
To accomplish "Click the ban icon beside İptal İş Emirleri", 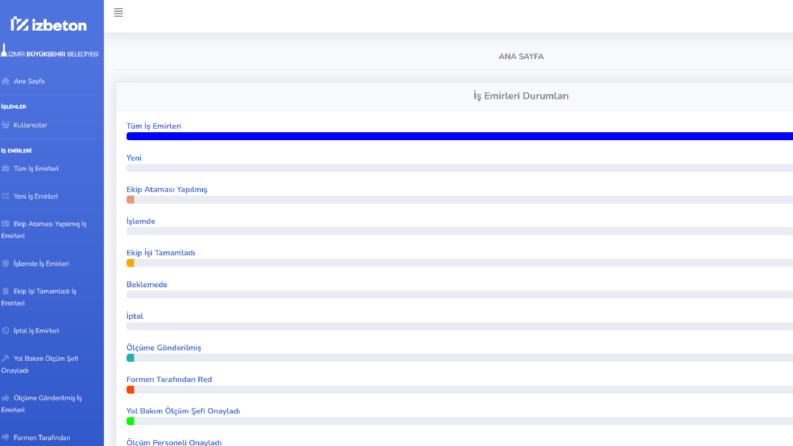I will pyautogui.click(x=6, y=331).
